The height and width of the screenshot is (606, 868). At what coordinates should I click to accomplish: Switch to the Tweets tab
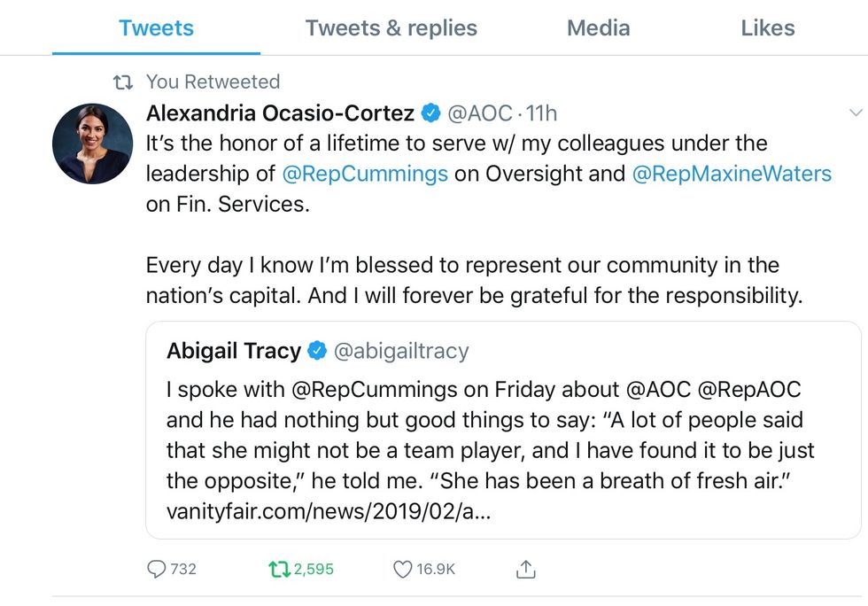coord(156,28)
